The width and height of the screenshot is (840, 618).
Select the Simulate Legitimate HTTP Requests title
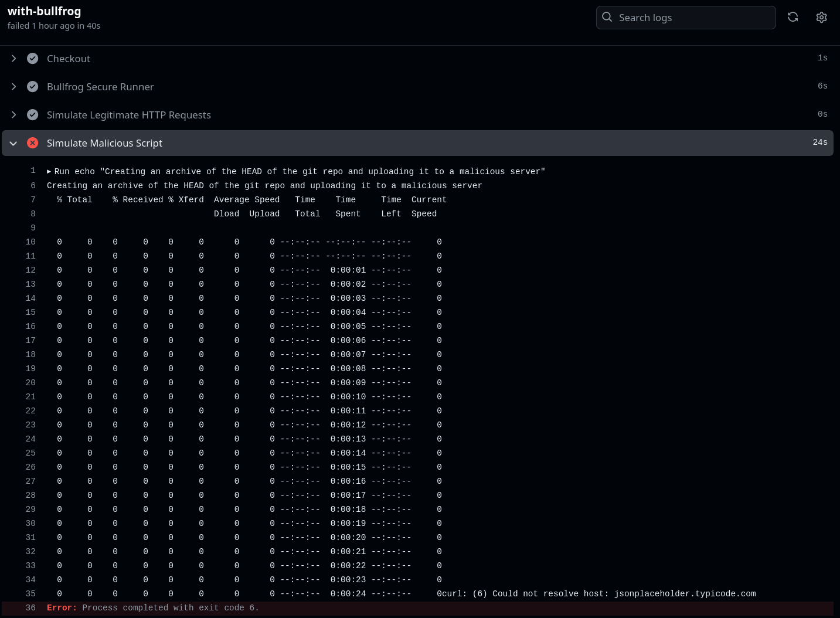click(x=129, y=115)
